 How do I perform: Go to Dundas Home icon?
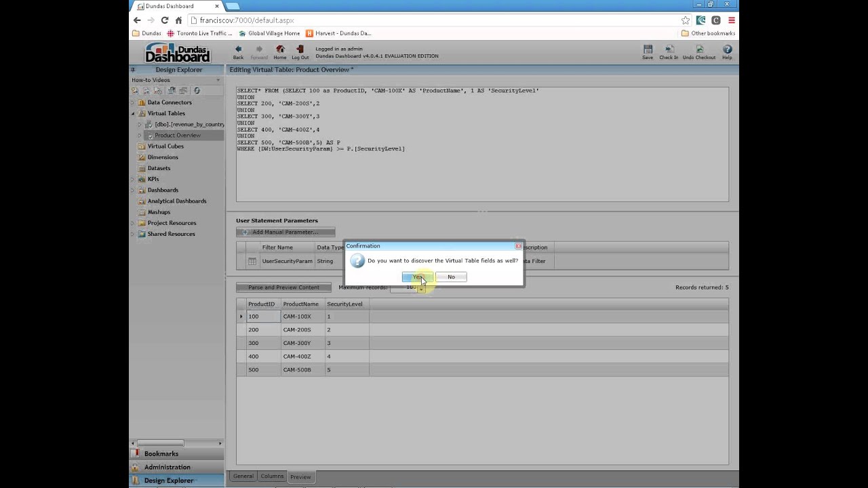(280, 49)
